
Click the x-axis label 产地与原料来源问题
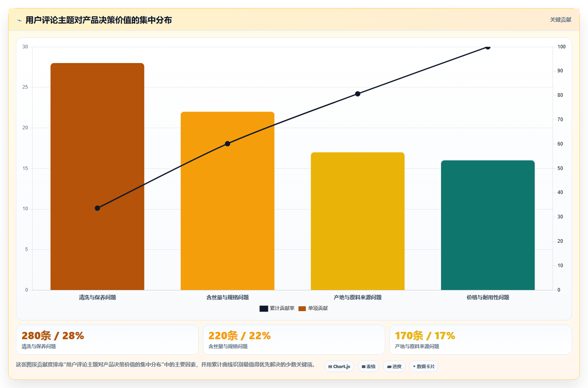point(358,298)
